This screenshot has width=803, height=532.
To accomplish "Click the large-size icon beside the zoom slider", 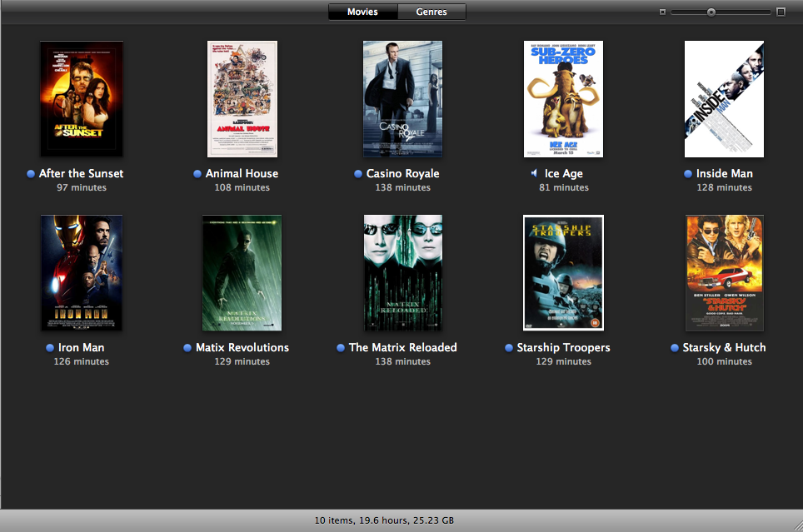I will pos(781,12).
